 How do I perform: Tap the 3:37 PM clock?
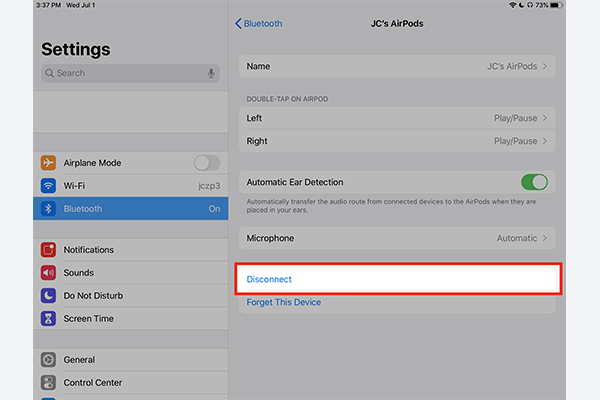(x=49, y=5)
